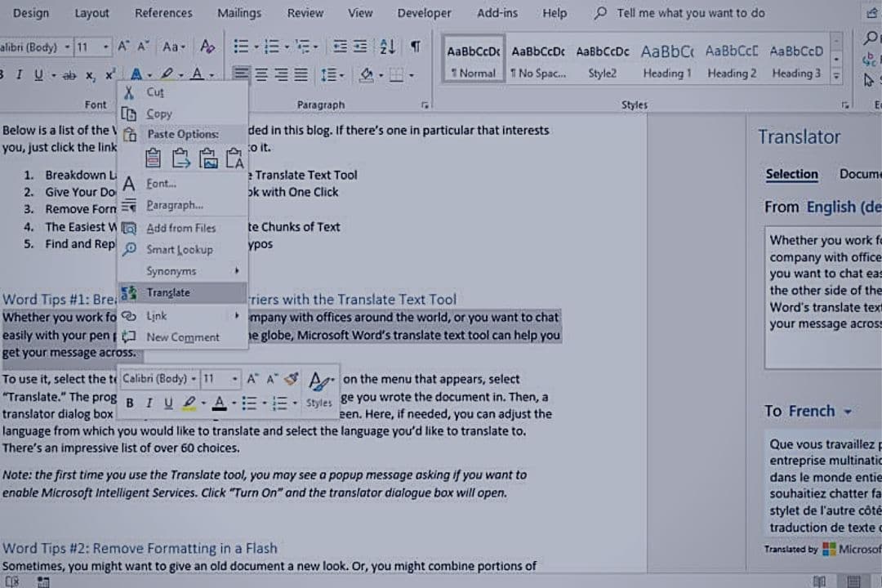Toggle Italic on the mini toolbar
This screenshot has width=882, height=588.
coord(149,403)
